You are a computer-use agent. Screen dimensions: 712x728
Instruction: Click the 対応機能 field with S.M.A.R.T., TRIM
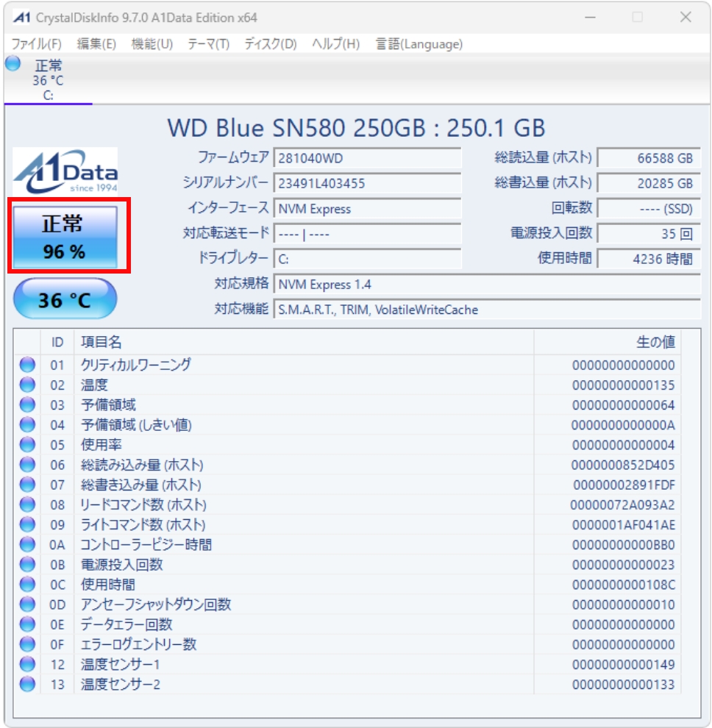coord(487,309)
